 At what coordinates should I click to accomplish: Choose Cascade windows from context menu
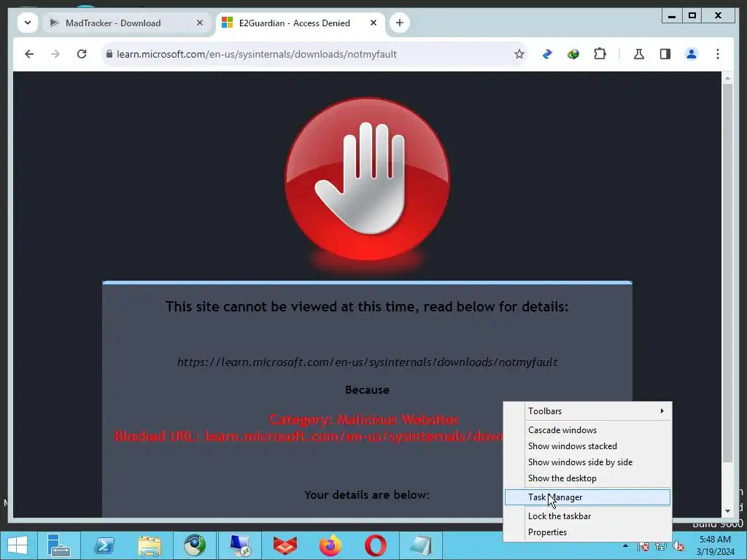click(x=587, y=430)
